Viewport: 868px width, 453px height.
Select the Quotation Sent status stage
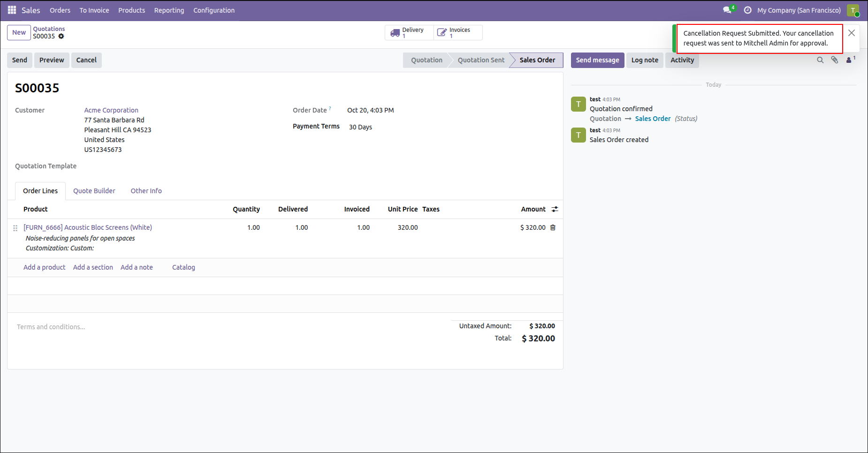tap(481, 60)
